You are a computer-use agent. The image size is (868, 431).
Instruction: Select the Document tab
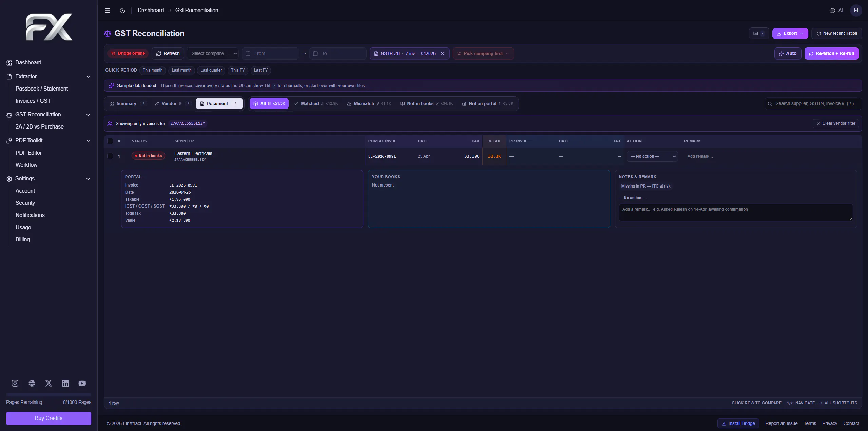[x=219, y=104]
